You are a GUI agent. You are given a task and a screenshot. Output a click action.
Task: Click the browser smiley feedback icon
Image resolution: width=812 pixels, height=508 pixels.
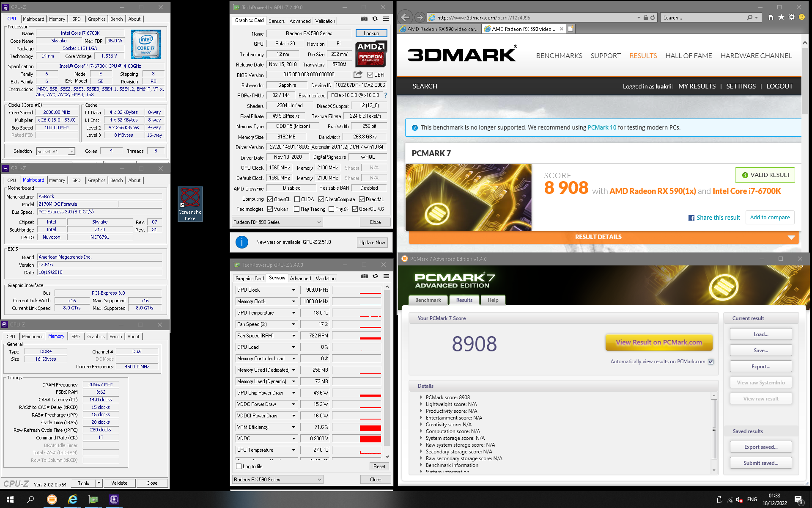[801, 17]
